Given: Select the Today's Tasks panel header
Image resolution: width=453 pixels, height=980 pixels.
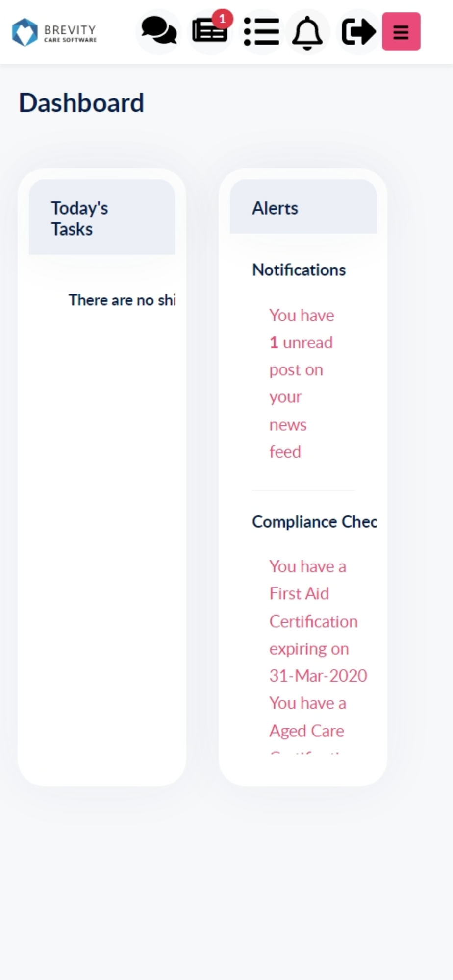Looking at the screenshot, I should pos(102,217).
